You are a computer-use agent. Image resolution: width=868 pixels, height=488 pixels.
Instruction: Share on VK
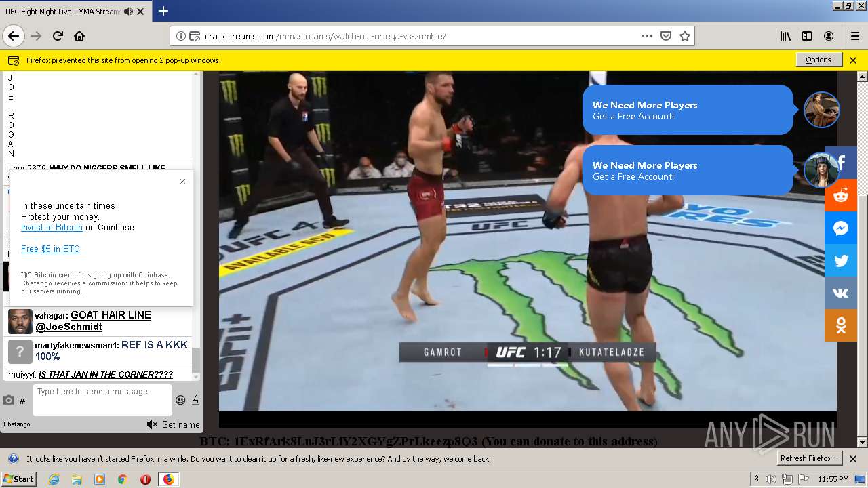[841, 293]
